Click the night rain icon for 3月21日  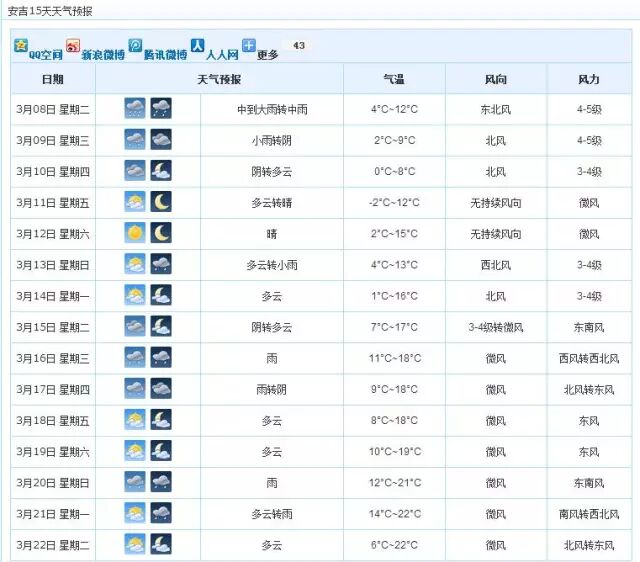coord(161,513)
